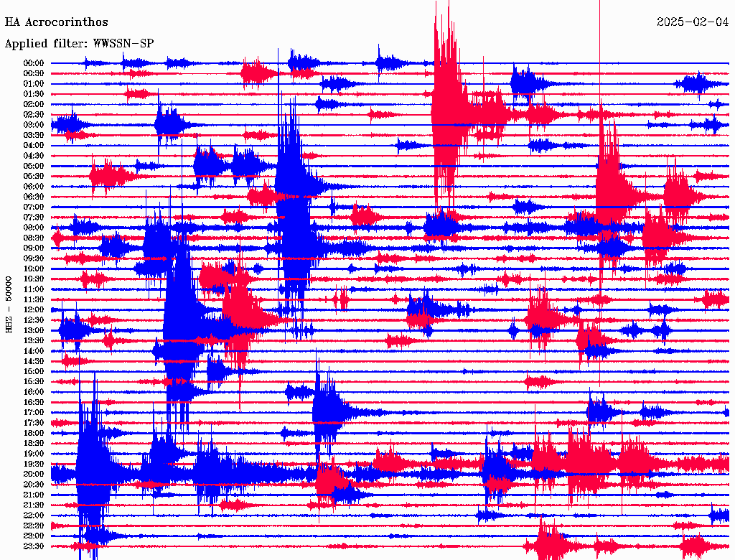Click the '09:30' time label
The width and height of the screenshot is (735, 560).
tap(33, 258)
